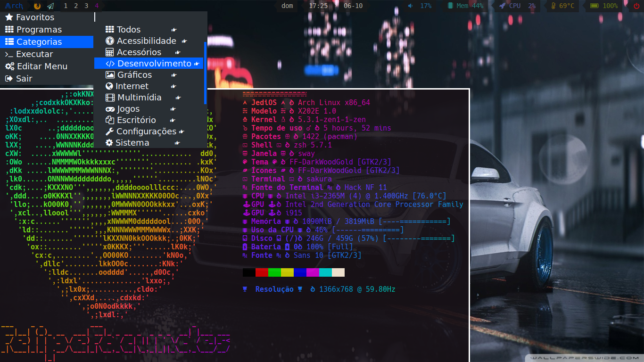Open Programas in the launcher menu

point(47,30)
